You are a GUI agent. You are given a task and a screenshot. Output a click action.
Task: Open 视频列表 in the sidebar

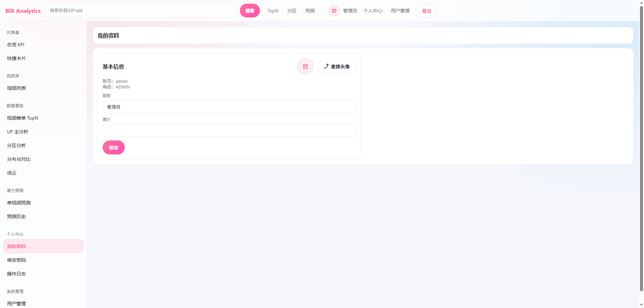[x=16, y=88]
